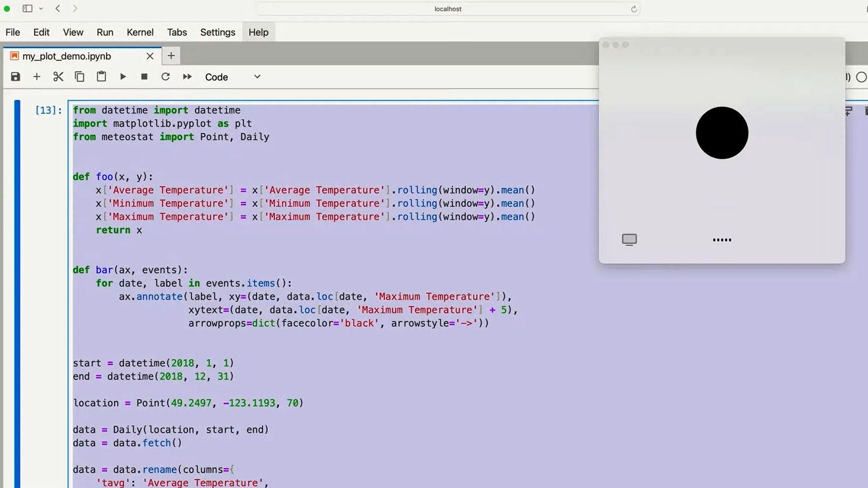Click the display icon in the floating window
This screenshot has width=868, height=488.
point(629,239)
